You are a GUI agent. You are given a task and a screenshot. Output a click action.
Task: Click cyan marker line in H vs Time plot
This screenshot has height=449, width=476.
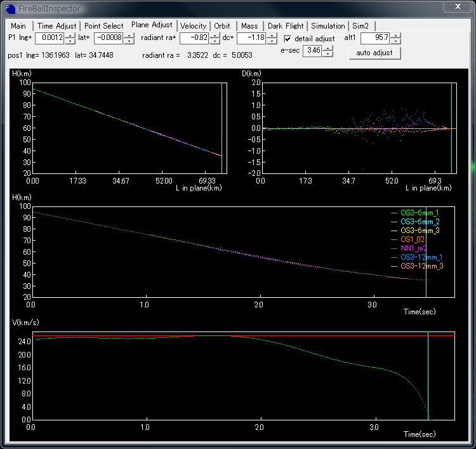tap(426, 252)
